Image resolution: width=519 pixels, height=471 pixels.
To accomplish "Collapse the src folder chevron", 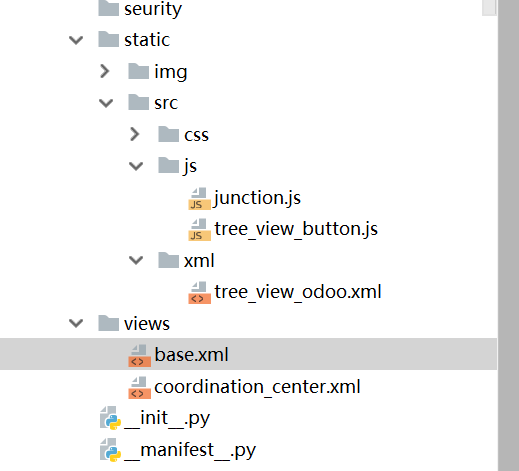I will pyautogui.click(x=106, y=103).
